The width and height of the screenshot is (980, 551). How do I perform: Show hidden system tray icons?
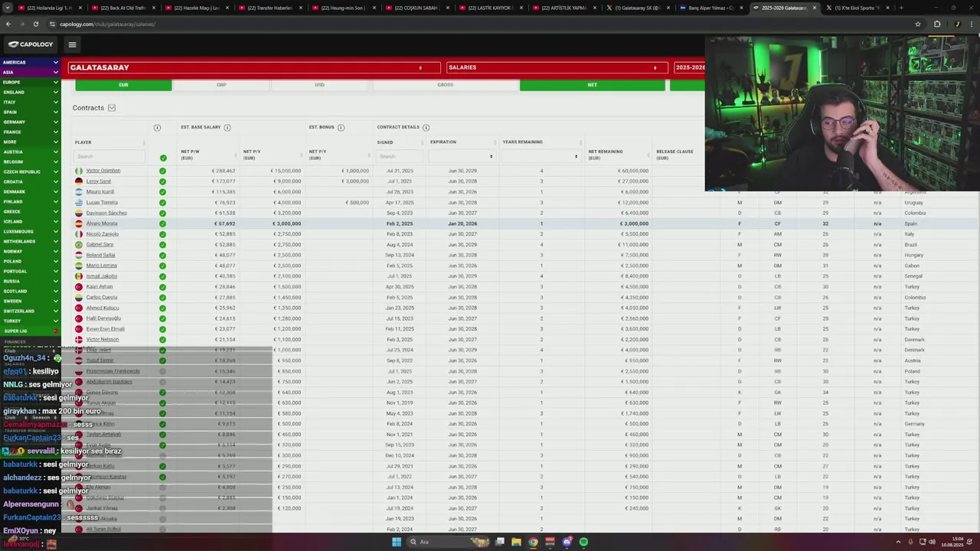899,542
